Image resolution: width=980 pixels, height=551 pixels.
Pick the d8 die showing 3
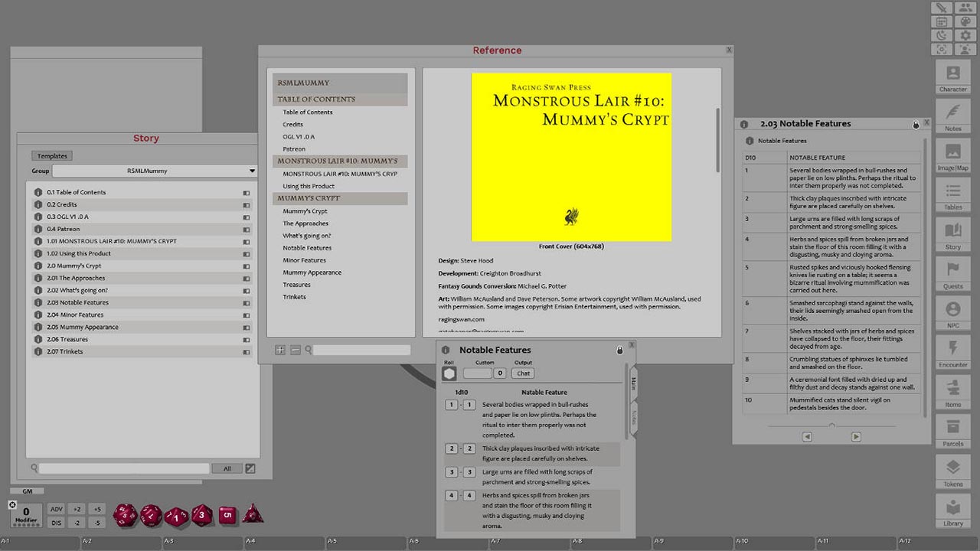(202, 515)
